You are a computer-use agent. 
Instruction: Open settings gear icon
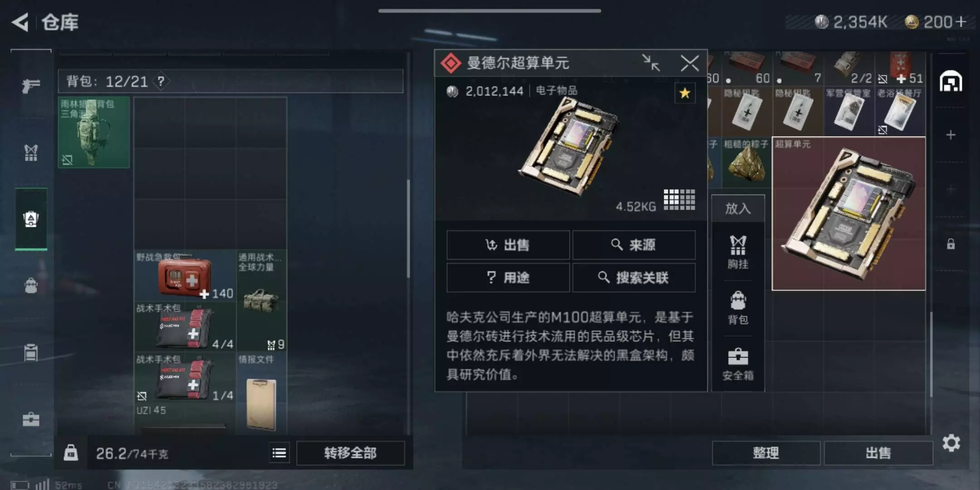click(951, 443)
